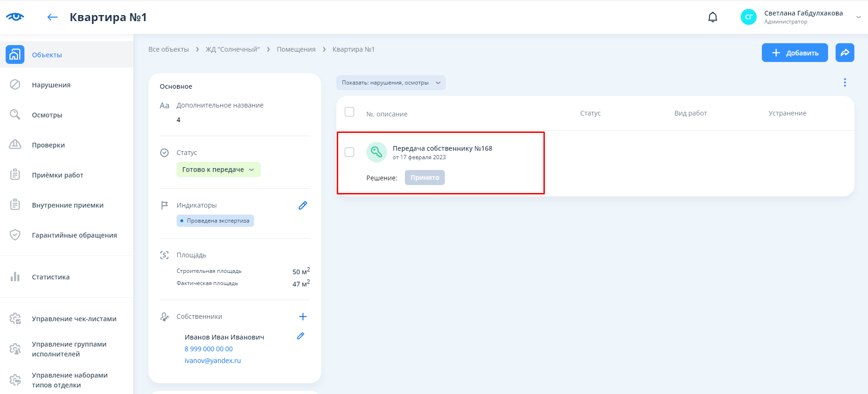Click the Добавить button
Viewport: 868px width, 394px height.
[795, 53]
